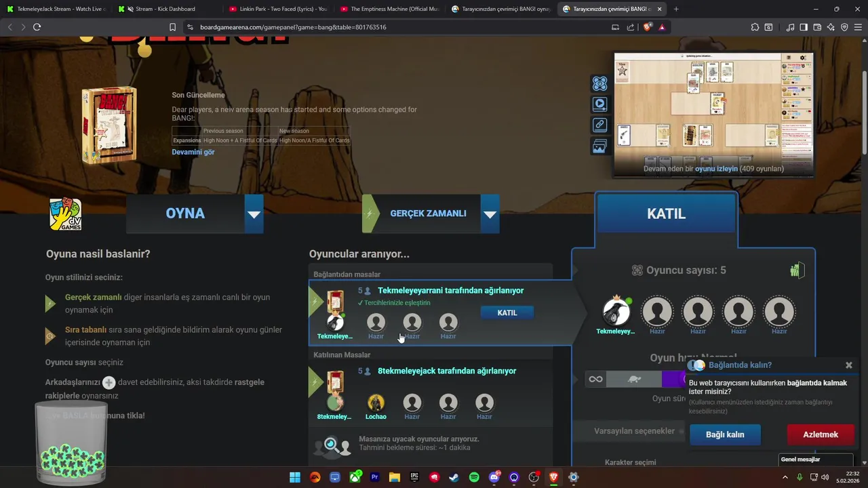The width and height of the screenshot is (868, 488).
Task: Open the Leo AI sparkle icon
Action: tap(831, 27)
